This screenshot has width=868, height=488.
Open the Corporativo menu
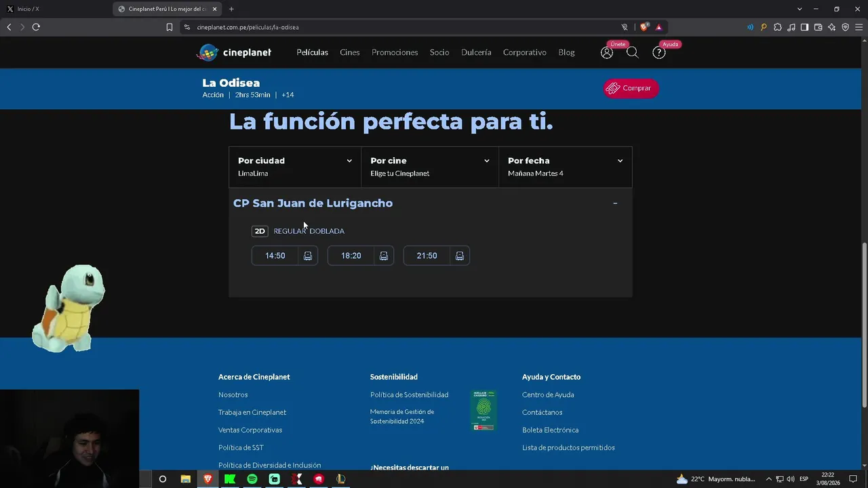(x=525, y=52)
